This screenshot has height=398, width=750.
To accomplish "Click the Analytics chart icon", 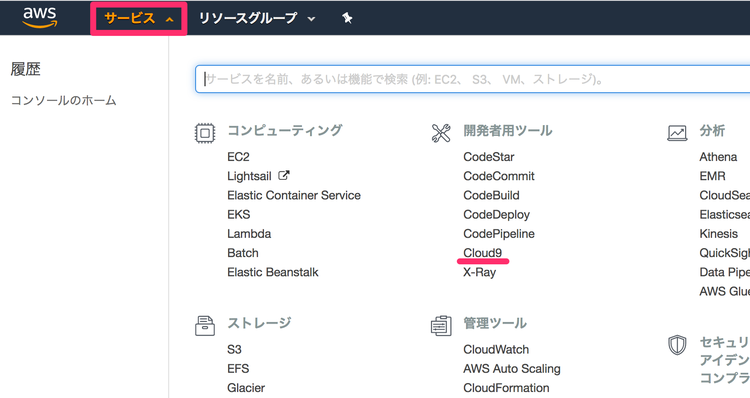I will [677, 133].
